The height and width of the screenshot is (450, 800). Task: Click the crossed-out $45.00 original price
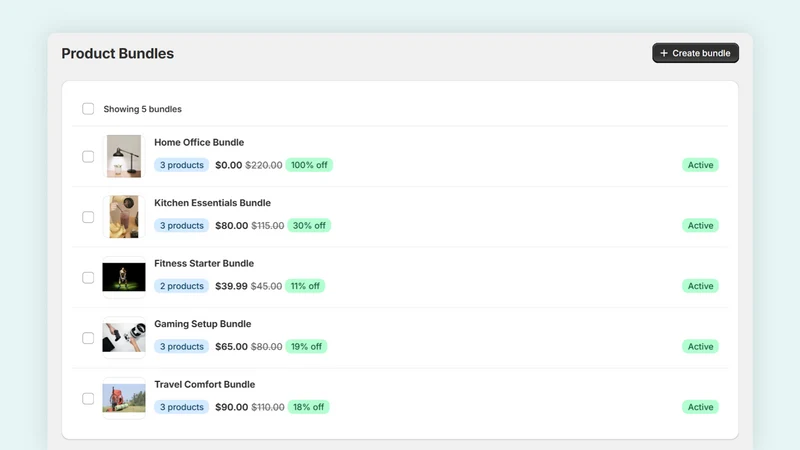tap(266, 286)
